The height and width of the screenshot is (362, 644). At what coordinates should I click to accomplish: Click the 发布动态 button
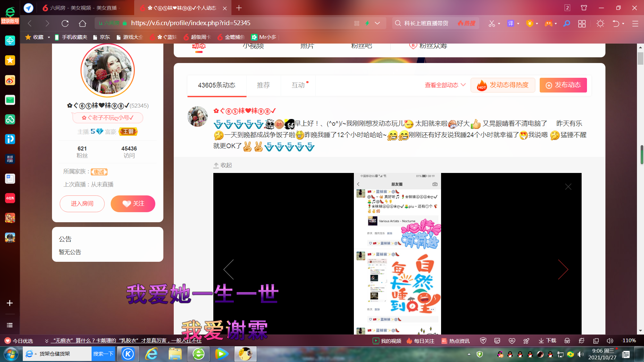tap(563, 85)
